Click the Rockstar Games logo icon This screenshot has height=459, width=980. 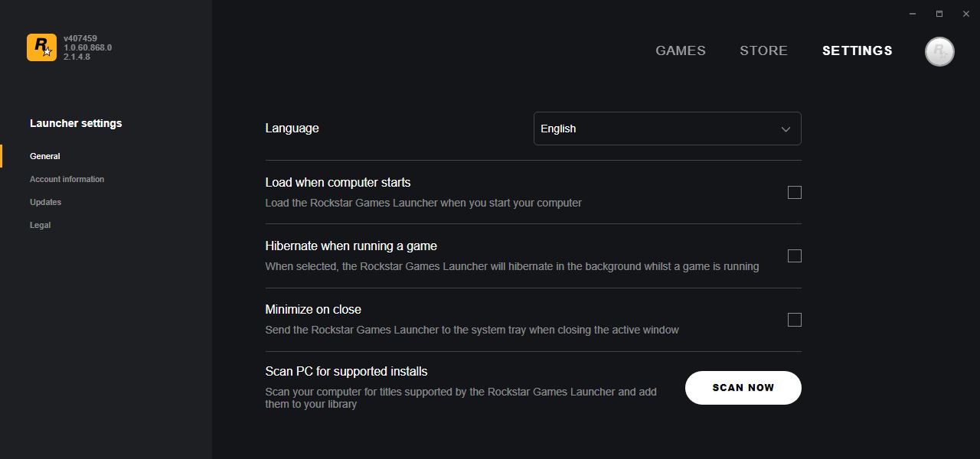click(41, 47)
